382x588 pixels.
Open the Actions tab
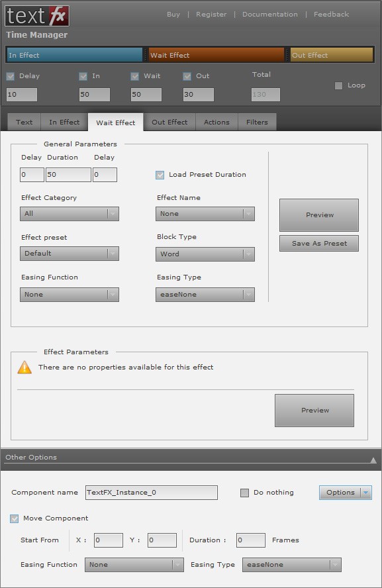tap(216, 122)
